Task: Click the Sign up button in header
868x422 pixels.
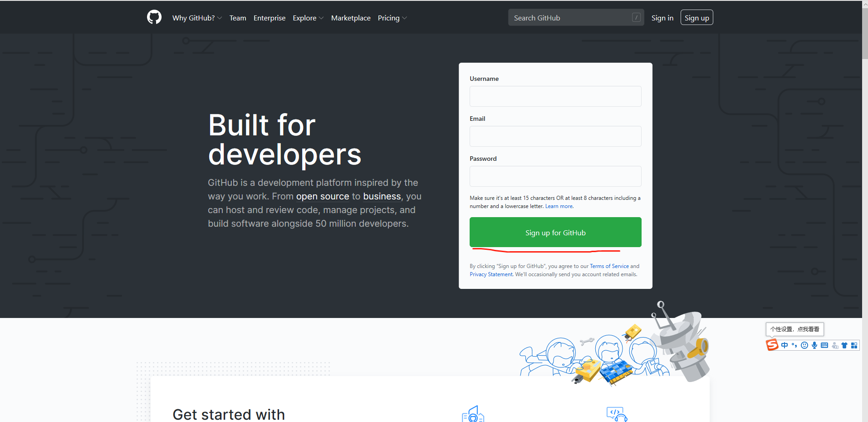Action: [696, 18]
